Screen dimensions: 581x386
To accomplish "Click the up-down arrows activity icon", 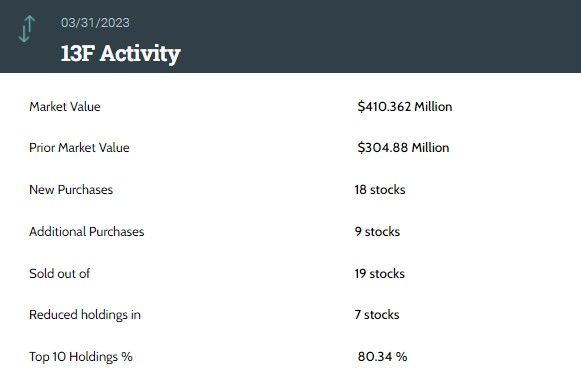I will (x=27, y=29).
